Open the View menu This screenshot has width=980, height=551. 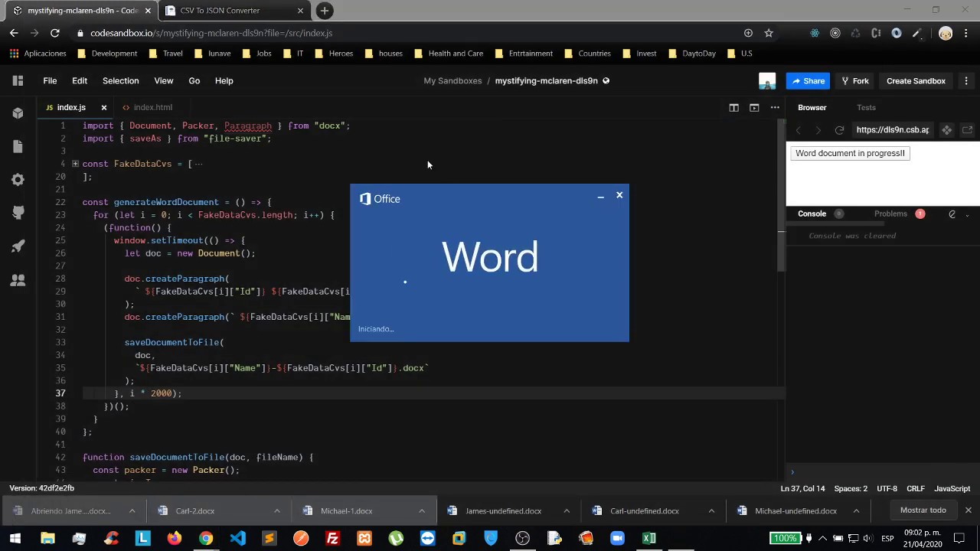click(163, 80)
